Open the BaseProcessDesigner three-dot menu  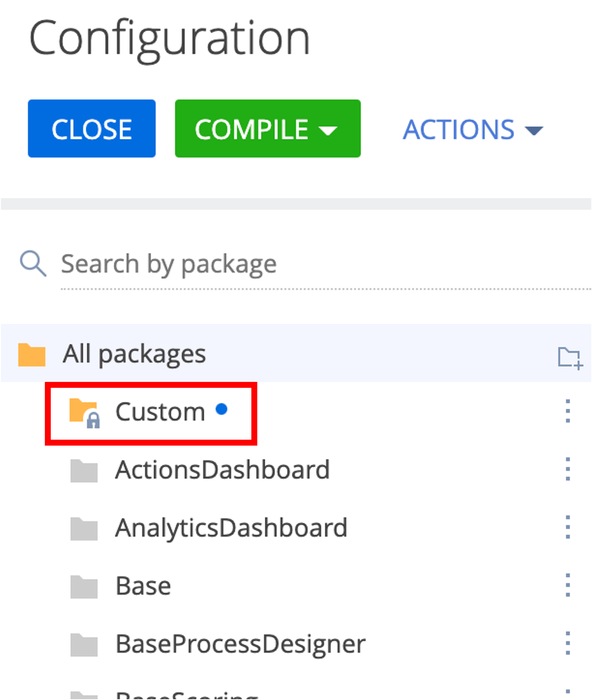(568, 643)
